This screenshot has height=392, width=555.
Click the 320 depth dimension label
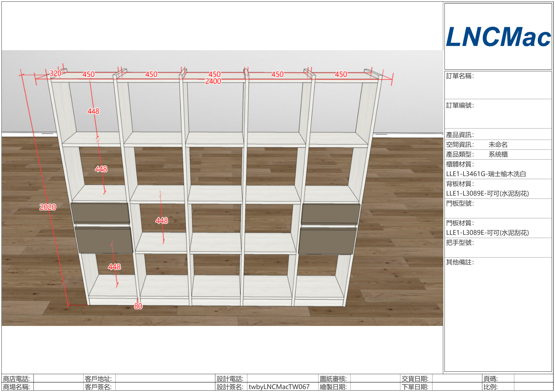coord(55,73)
